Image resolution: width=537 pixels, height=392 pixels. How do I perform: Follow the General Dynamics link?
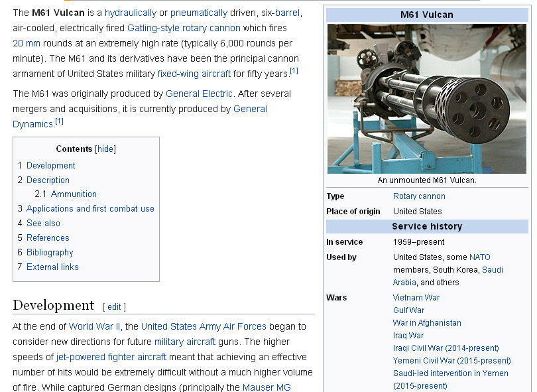(x=250, y=109)
